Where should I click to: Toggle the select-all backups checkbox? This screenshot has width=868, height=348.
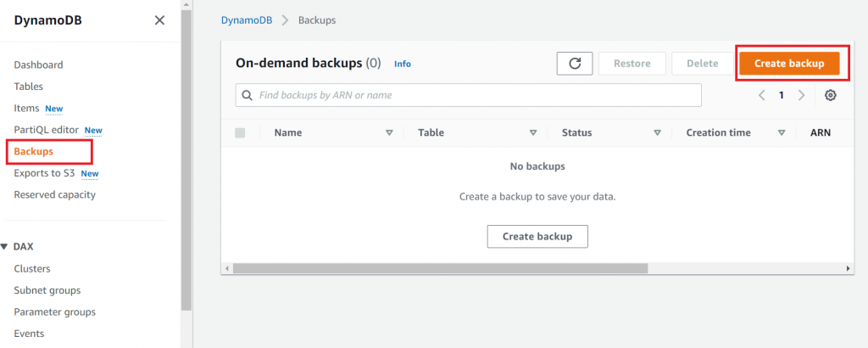pyautogui.click(x=240, y=132)
